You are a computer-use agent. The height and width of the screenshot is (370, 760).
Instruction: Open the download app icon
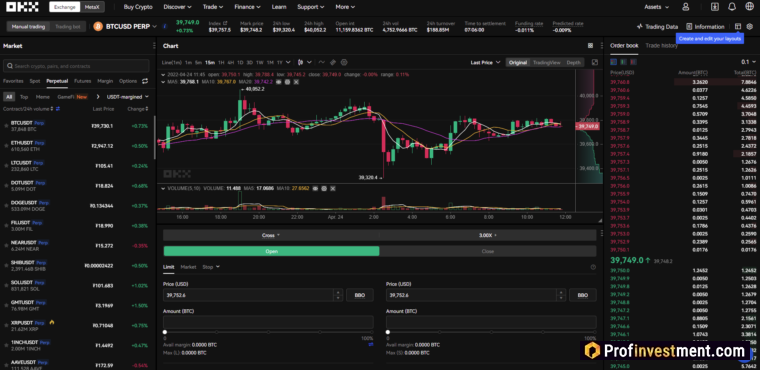pos(715,7)
